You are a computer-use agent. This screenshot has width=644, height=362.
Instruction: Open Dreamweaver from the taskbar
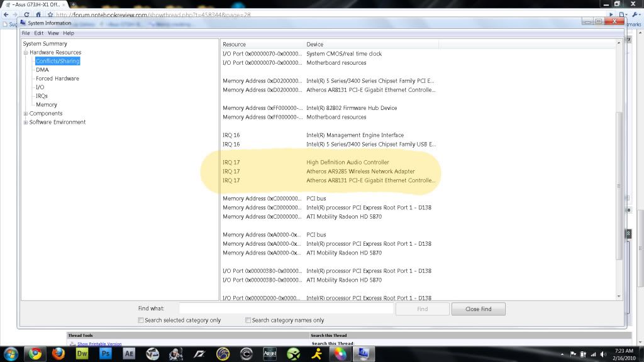point(82,354)
